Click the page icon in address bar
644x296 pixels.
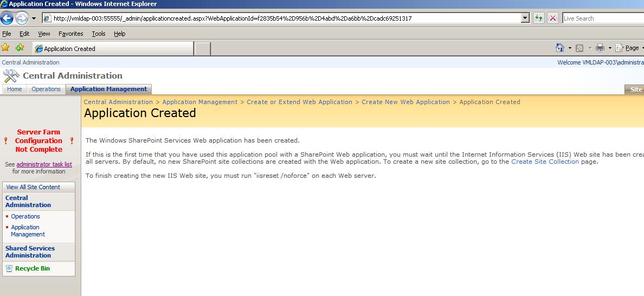coord(47,18)
